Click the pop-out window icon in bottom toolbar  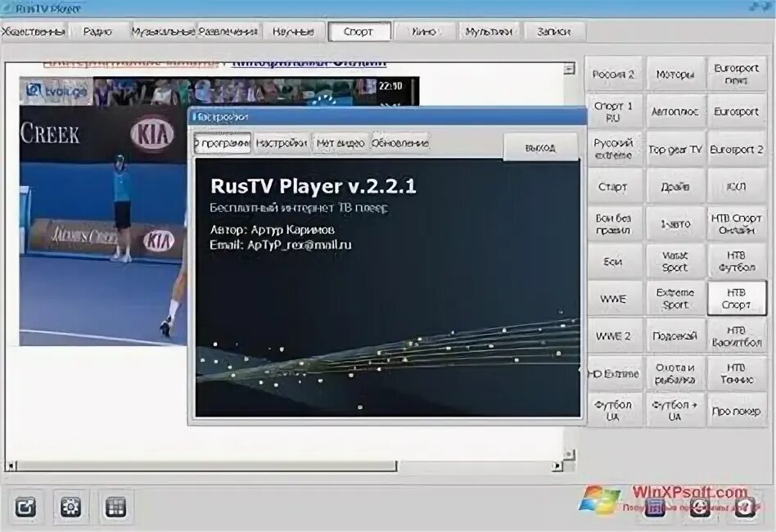(25, 507)
